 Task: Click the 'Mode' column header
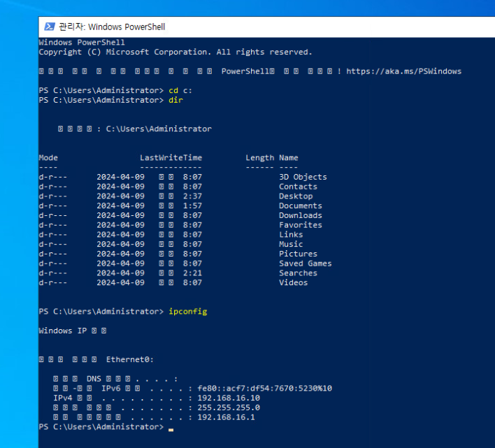[48, 158]
